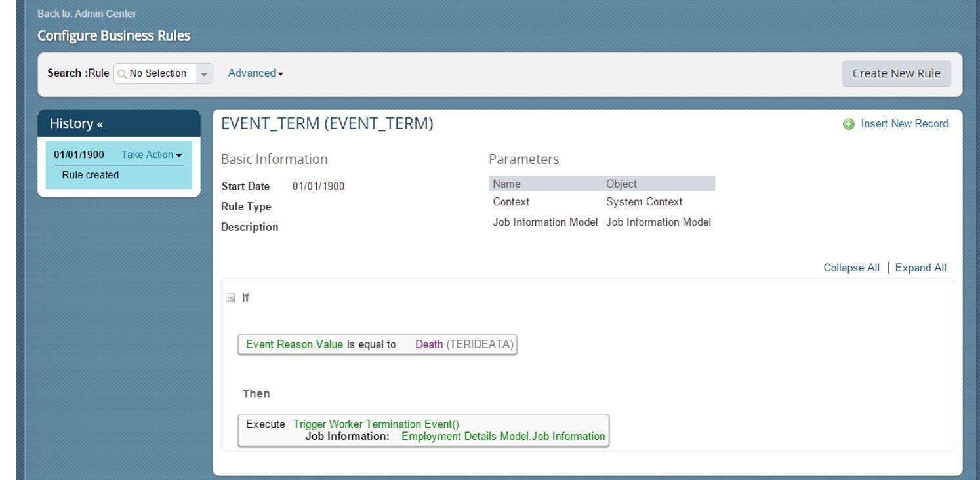Click the "is equal to" operator text
Image resolution: width=980 pixels, height=480 pixels.
coord(371,344)
